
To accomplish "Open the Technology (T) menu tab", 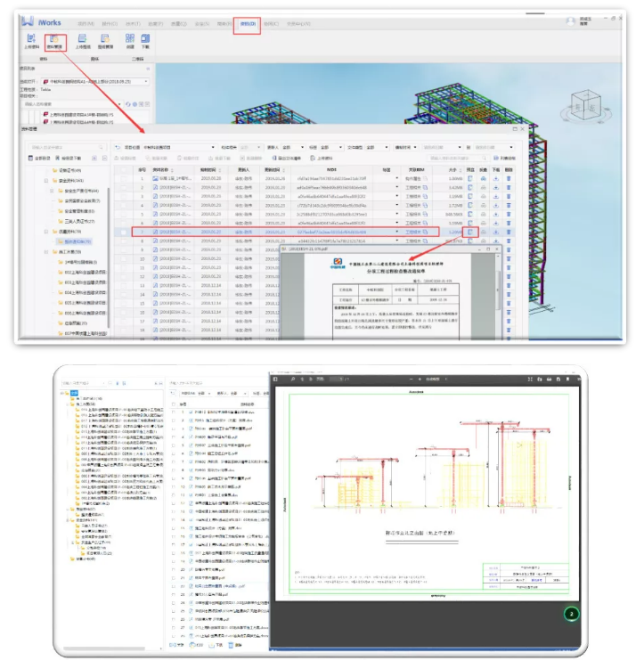I will click(133, 24).
